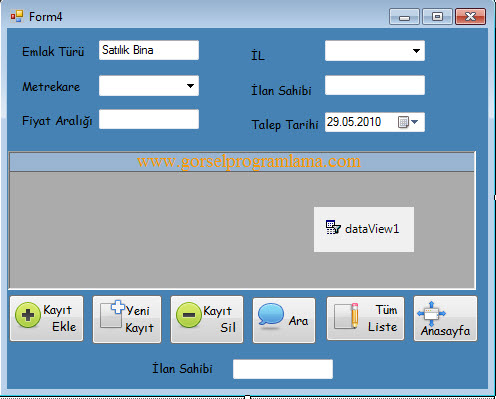Click the notepad pencil icon on Tüm Liste
496x399 pixels.
pyautogui.click(x=346, y=316)
